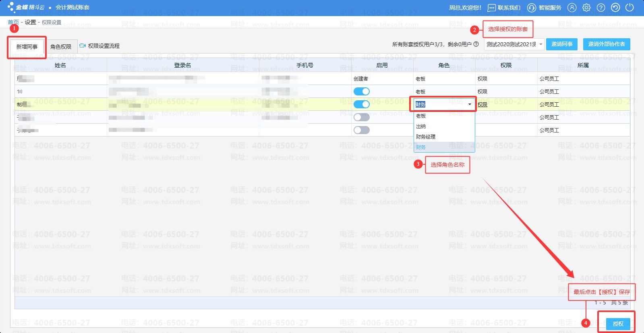This screenshot has width=644, height=333.
Task: Toggle the disabled switch in the last row
Action: [361, 130]
